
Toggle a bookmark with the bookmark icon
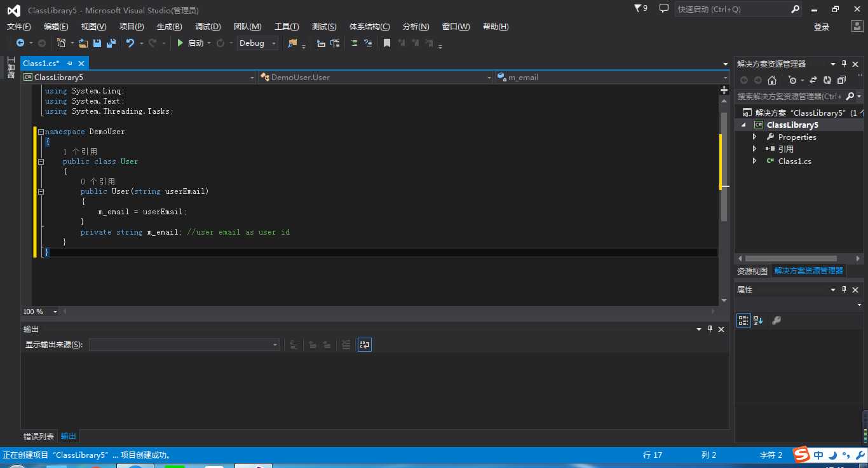point(386,43)
